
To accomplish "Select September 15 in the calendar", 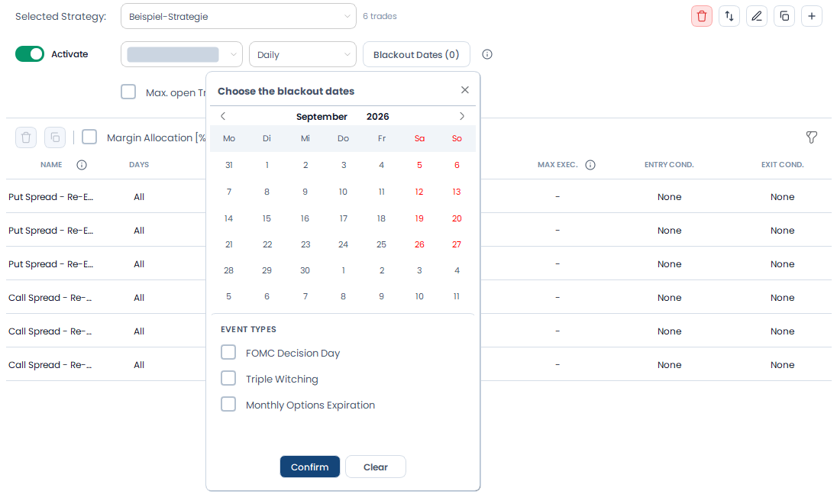I will point(267,218).
